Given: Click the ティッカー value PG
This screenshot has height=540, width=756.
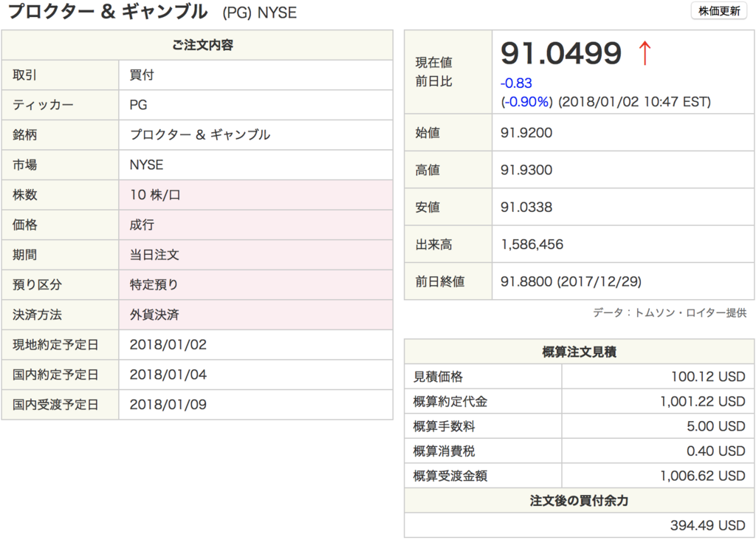Looking at the screenshot, I should (138, 105).
